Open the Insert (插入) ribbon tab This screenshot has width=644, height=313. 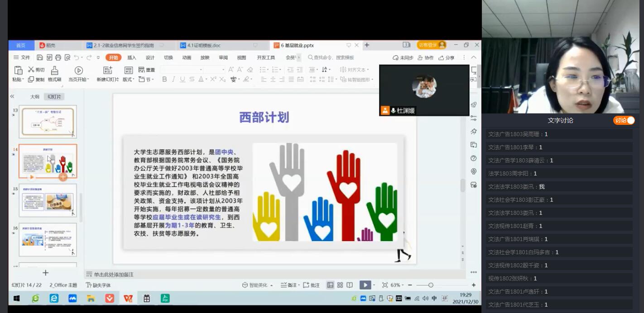tap(131, 57)
